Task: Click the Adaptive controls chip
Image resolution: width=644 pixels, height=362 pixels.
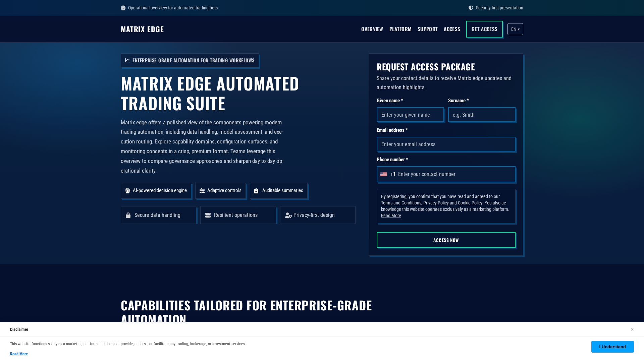Action: point(220,191)
